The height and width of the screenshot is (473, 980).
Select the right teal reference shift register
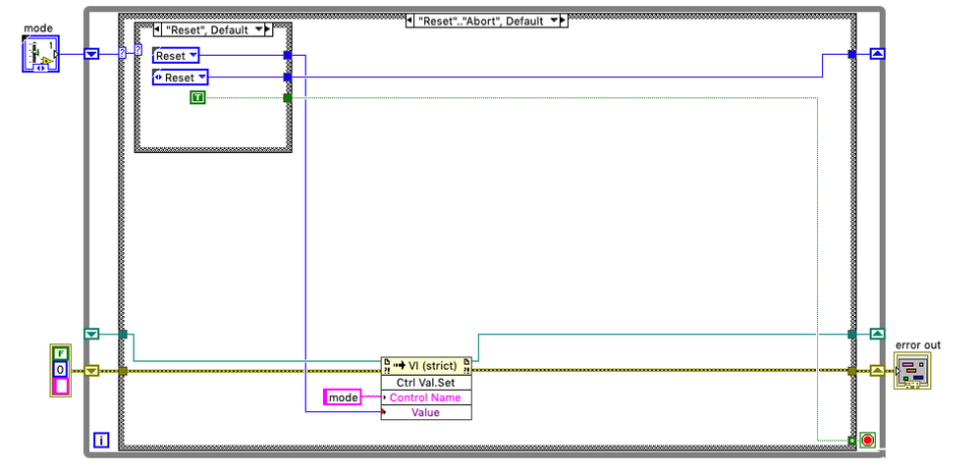tap(878, 335)
